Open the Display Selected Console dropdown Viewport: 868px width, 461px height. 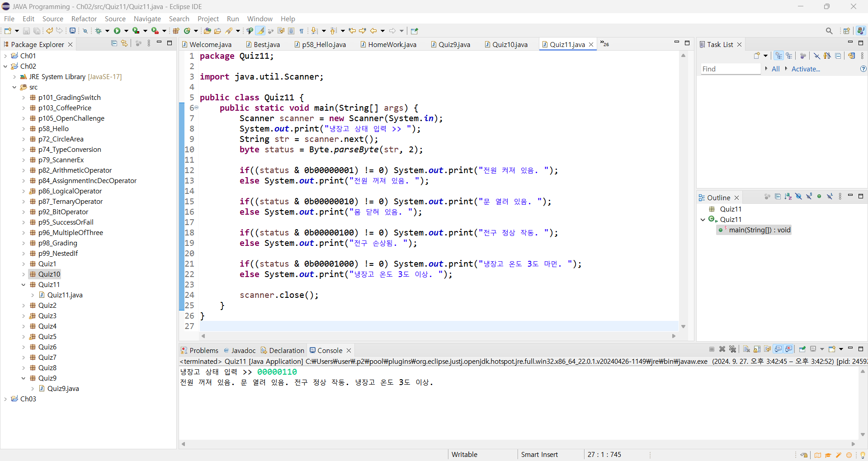click(x=822, y=349)
